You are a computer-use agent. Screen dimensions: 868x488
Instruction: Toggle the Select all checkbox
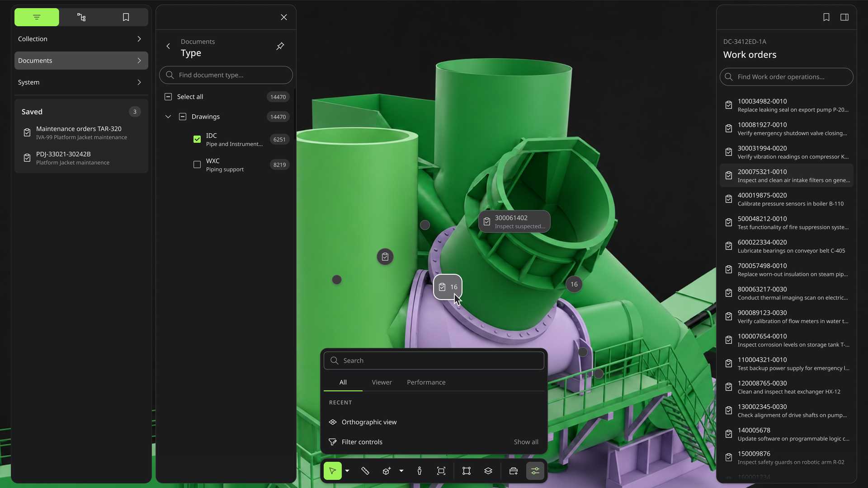pyautogui.click(x=168, y=97)
